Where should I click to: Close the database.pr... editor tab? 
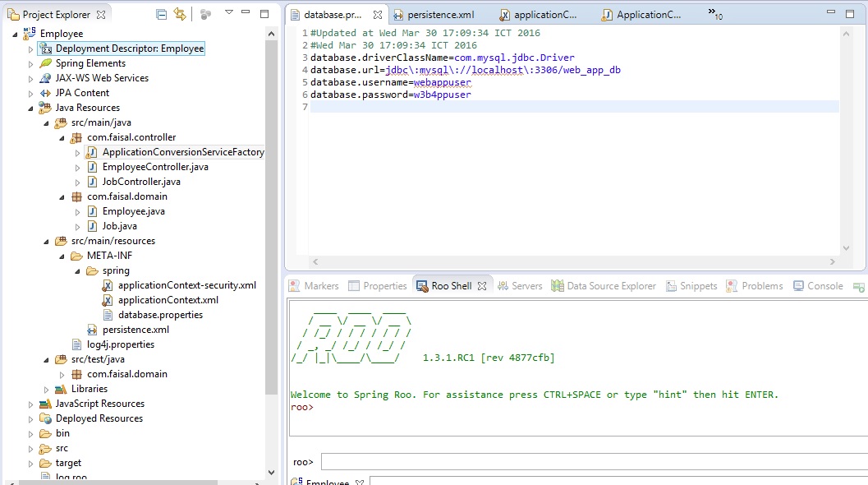378,15
